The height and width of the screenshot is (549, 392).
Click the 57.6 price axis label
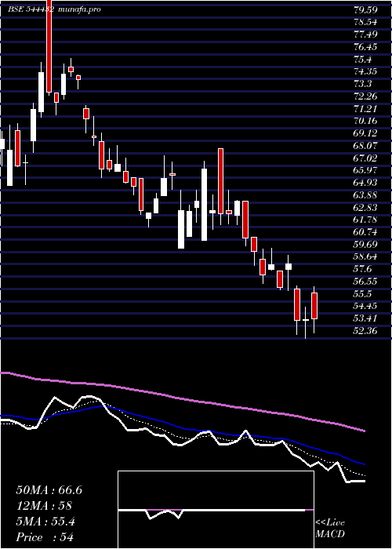tap(363, 269)
